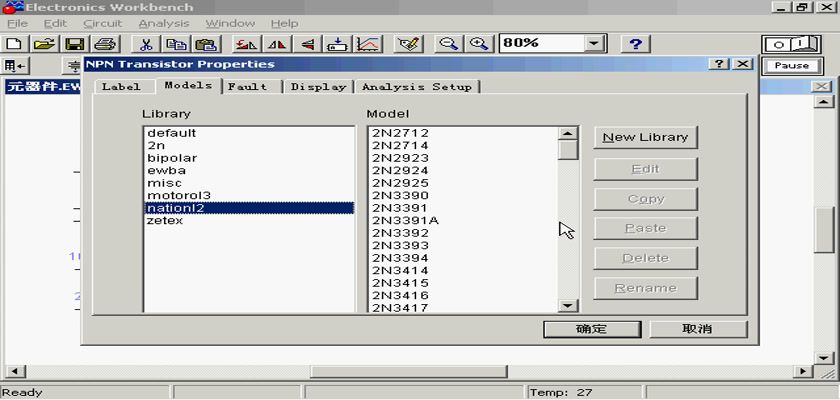Open the 80% zoom dropdown
This screenshot has width=840, height=400.
(595, 44)
